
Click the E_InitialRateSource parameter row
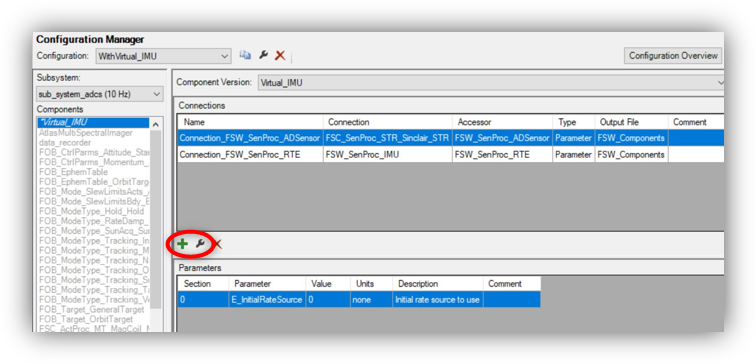[359, 299]
